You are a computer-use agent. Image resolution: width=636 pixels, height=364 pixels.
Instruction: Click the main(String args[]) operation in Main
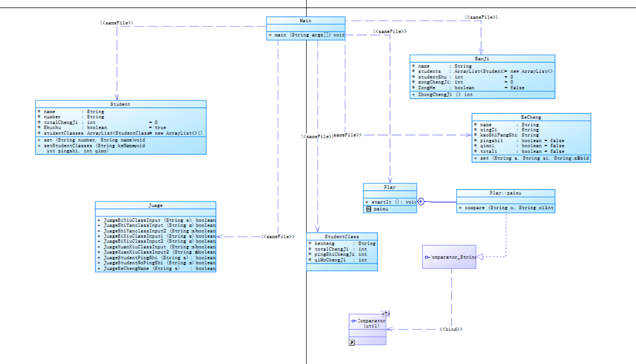tap(306, 35)
